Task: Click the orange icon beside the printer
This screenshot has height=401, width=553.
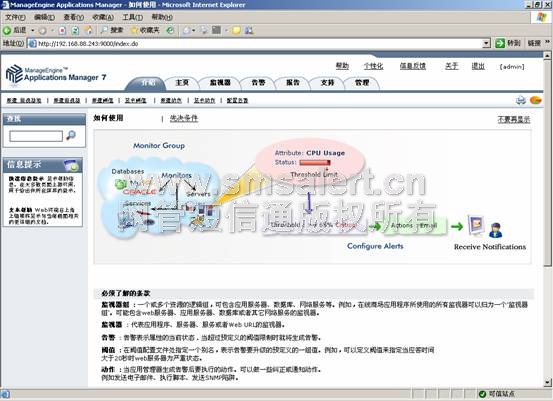Action: (535, 100)
